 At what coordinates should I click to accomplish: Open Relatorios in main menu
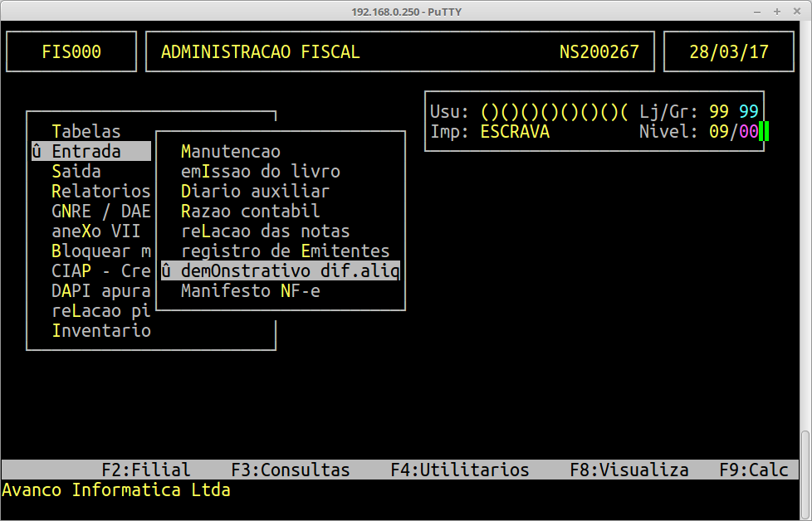coord(100,192)
